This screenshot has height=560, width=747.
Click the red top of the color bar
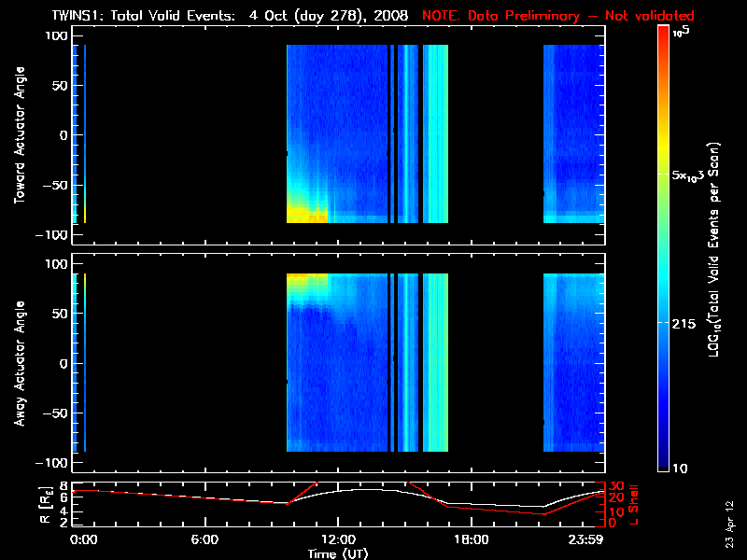(x=664, y=35)
